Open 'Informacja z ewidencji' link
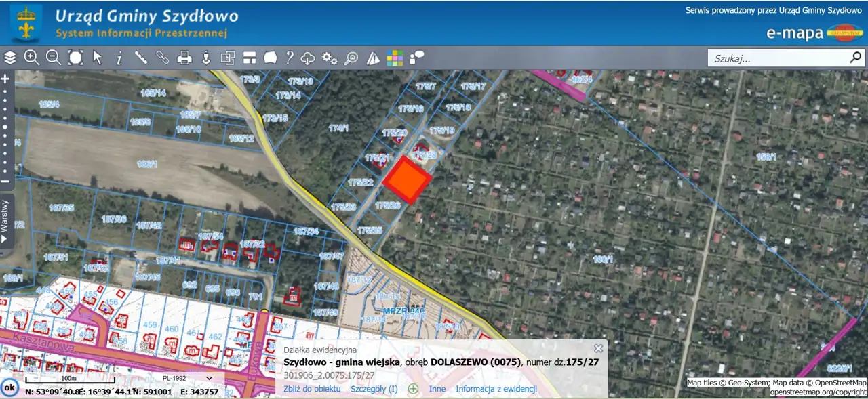 496,389
